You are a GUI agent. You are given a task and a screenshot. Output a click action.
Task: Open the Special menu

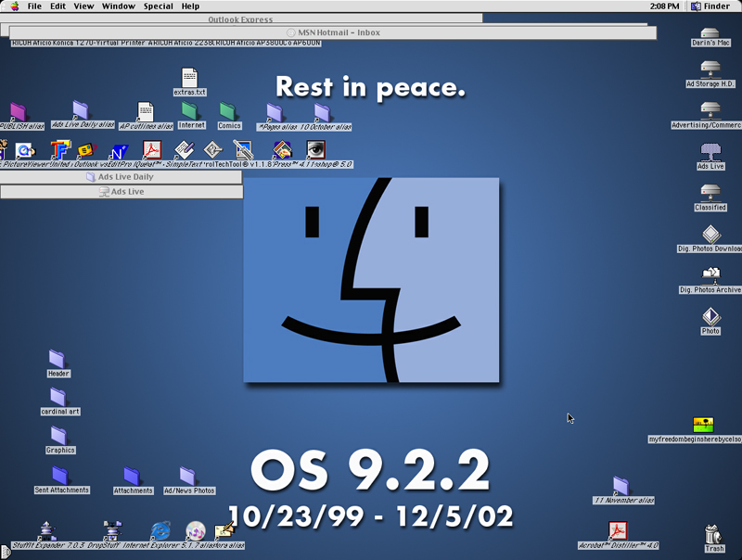(158, 6)
